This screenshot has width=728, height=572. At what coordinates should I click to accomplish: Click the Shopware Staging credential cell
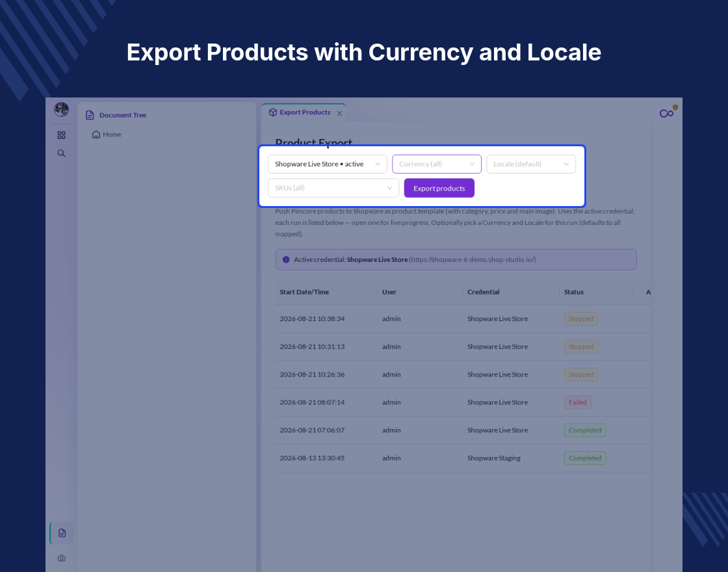494,458
